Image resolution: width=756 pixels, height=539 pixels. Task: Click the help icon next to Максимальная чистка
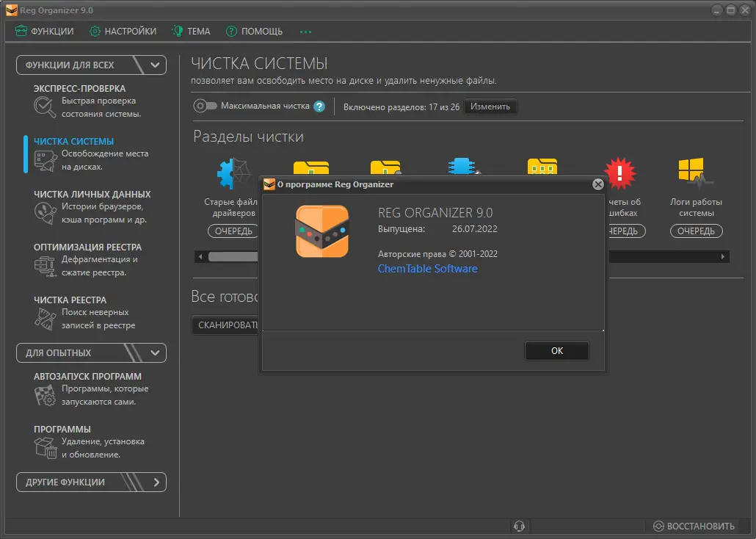point(319,106)
